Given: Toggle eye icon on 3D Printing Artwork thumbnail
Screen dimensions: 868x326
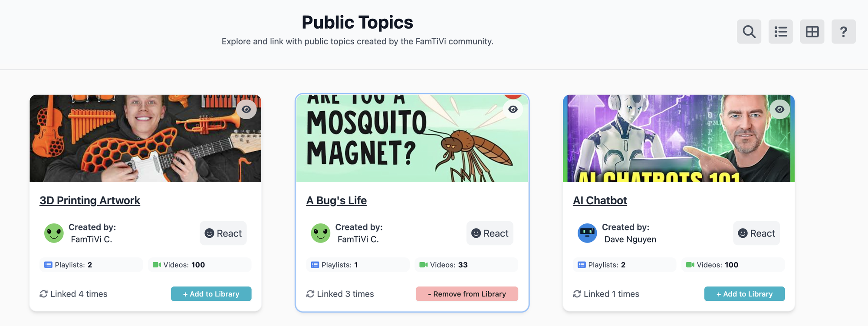Looking at the screenshot, I should [246, 110].
